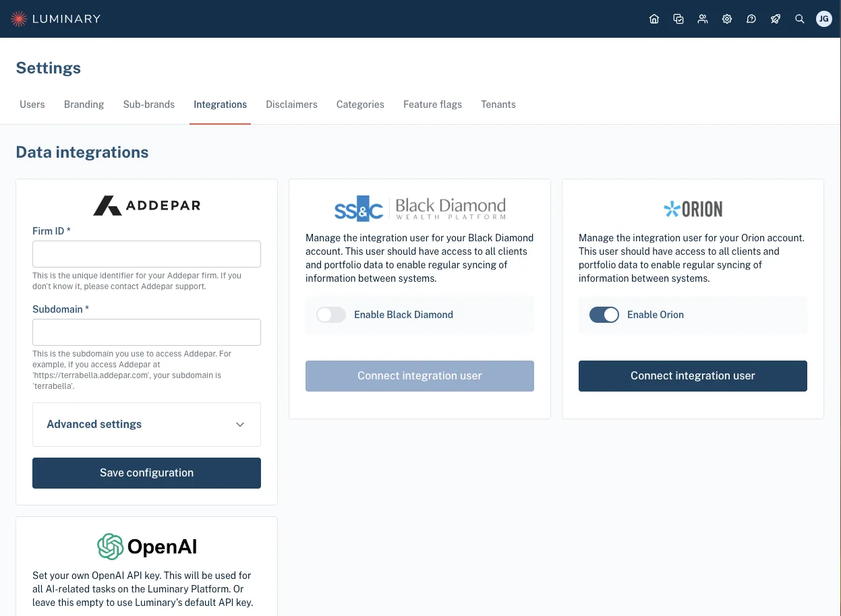Click Save configuration button

click(x=146, y=473)
